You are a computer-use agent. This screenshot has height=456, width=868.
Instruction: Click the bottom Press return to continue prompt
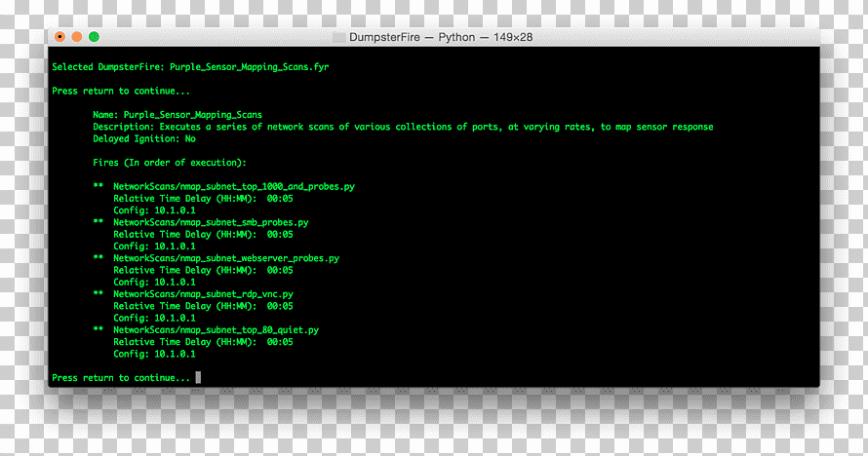click(x=121, y=378)
